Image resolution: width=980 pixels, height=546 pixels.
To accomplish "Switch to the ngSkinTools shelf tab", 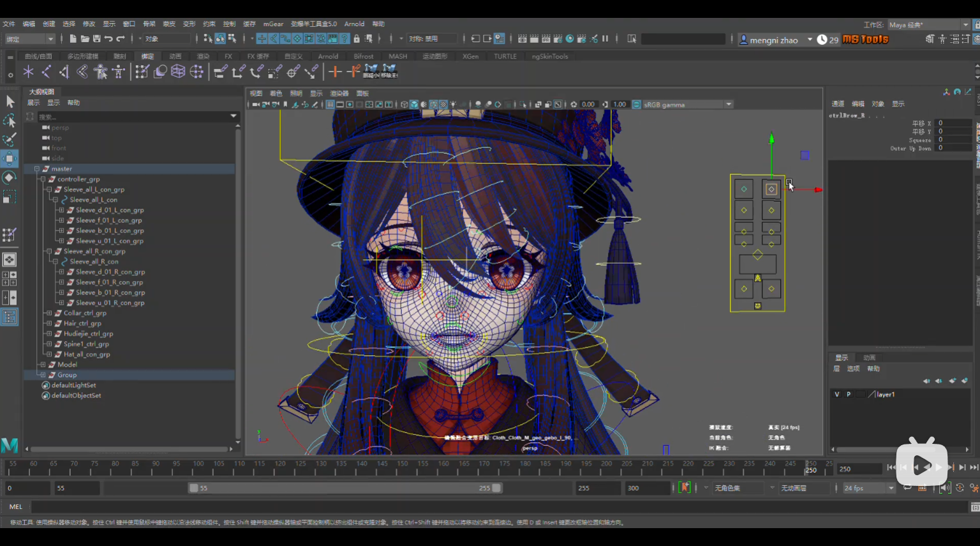I will click(550, 56).
